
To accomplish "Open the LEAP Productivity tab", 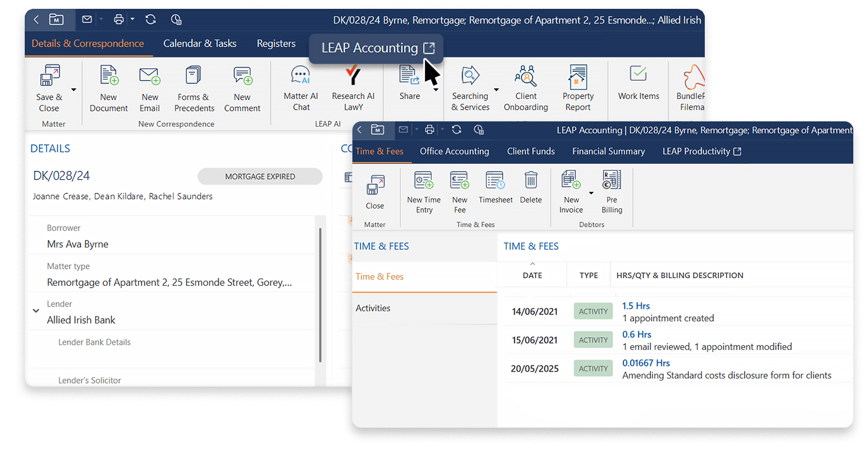I will 702,151.
